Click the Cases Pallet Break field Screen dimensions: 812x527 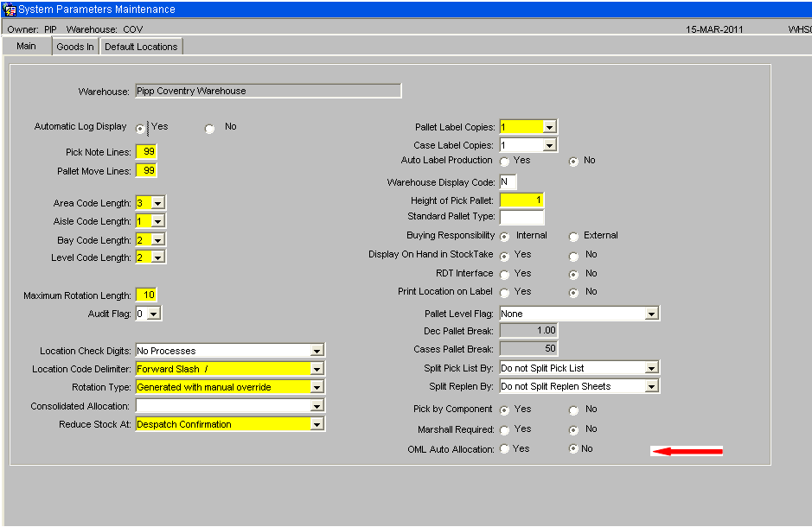coord(528,348)
